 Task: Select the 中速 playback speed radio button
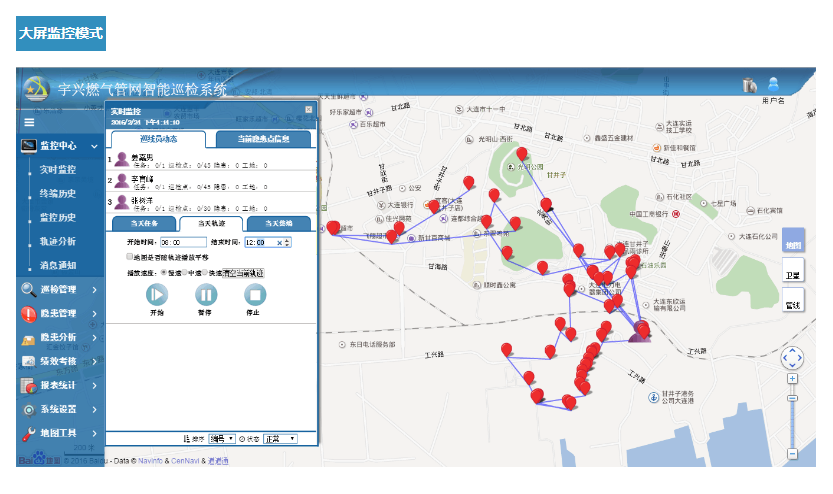point(186,272)
